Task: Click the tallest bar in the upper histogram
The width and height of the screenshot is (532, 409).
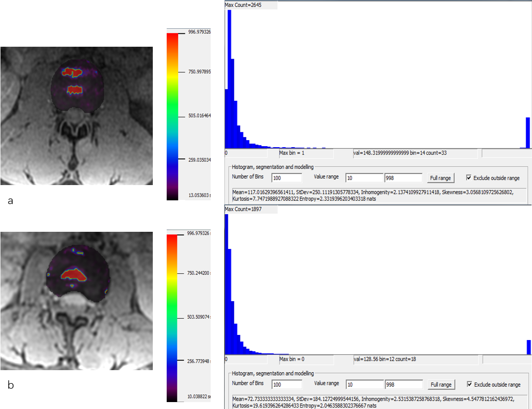Action: pyautogui.click(x=229, y=79)
